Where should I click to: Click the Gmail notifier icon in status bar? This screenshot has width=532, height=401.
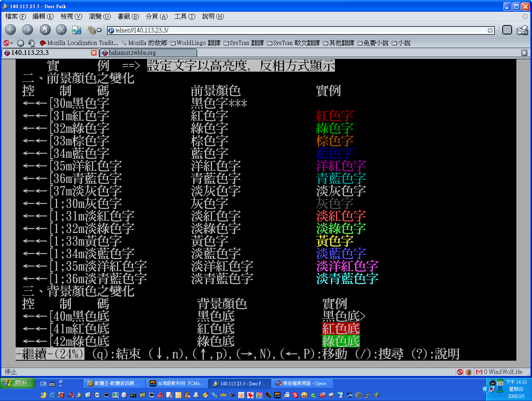[479, 372]
